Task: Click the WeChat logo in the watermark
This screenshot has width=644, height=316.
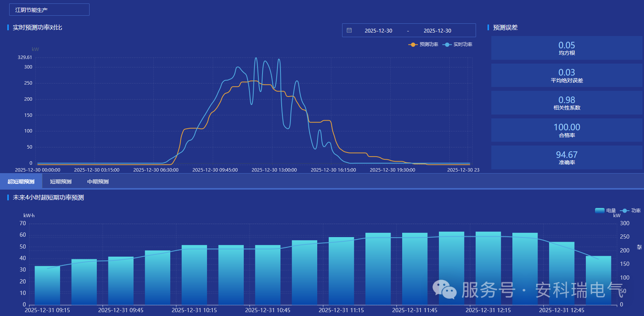Action: tap(444, 289)
